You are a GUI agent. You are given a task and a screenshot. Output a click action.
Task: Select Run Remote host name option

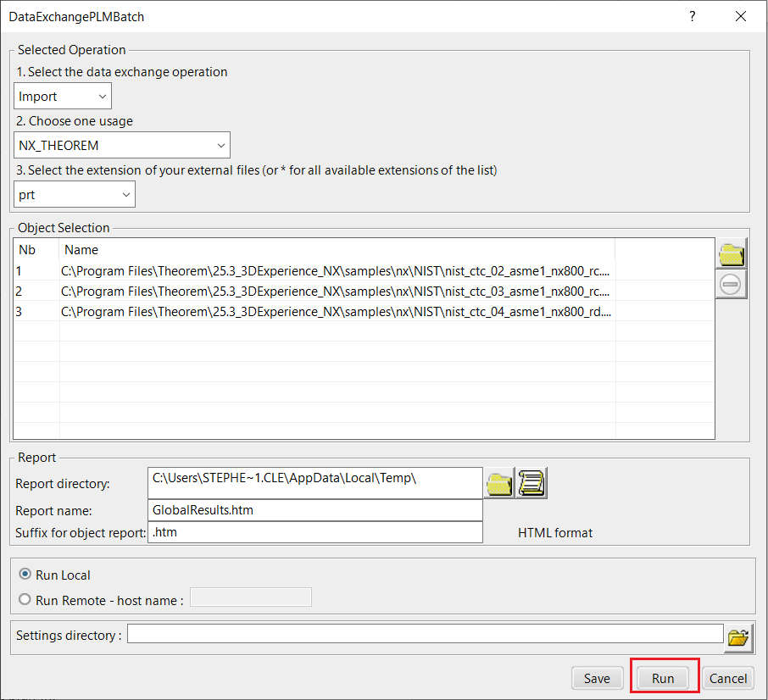coord(25,600)
